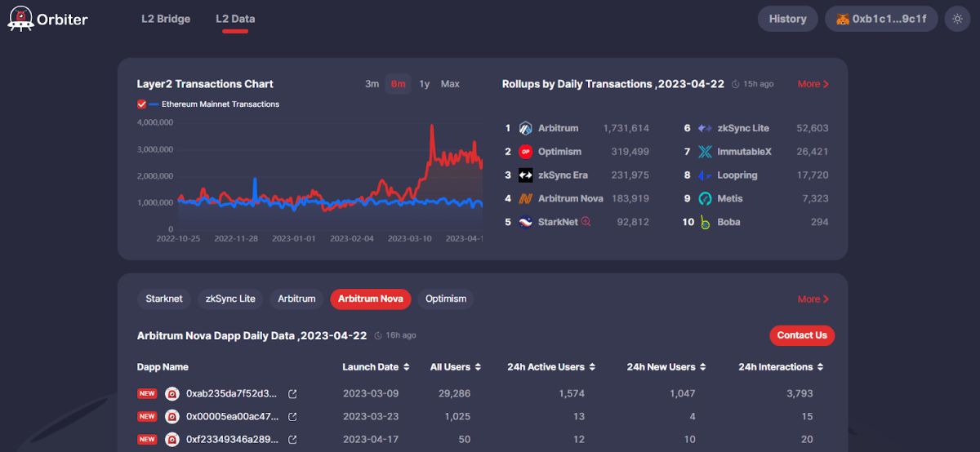Click the dapp address 0x00005ea00ac47...
Image resolution: width=980 pixels, height=452 pixels.
[x=232, y=416]
